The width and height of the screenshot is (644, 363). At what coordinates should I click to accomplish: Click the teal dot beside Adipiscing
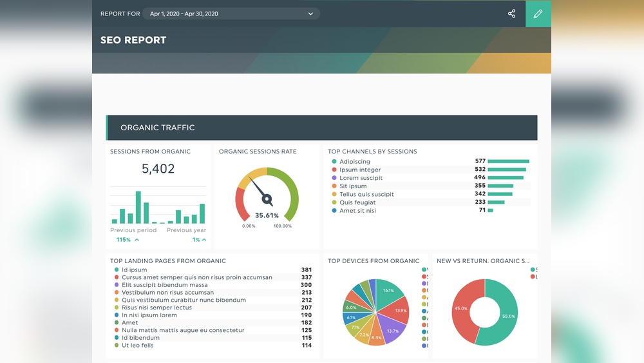coord(334,162)
